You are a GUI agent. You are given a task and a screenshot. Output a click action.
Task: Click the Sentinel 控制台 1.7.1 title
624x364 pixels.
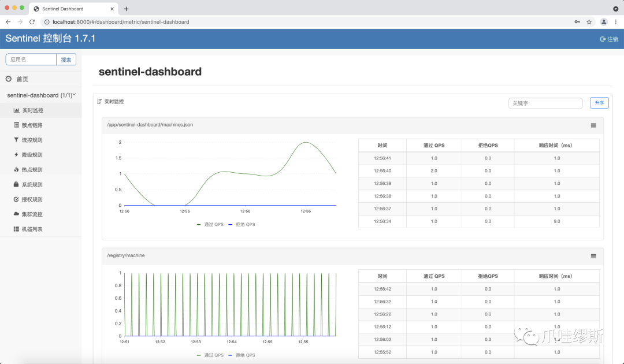click(x=50, y=38)
